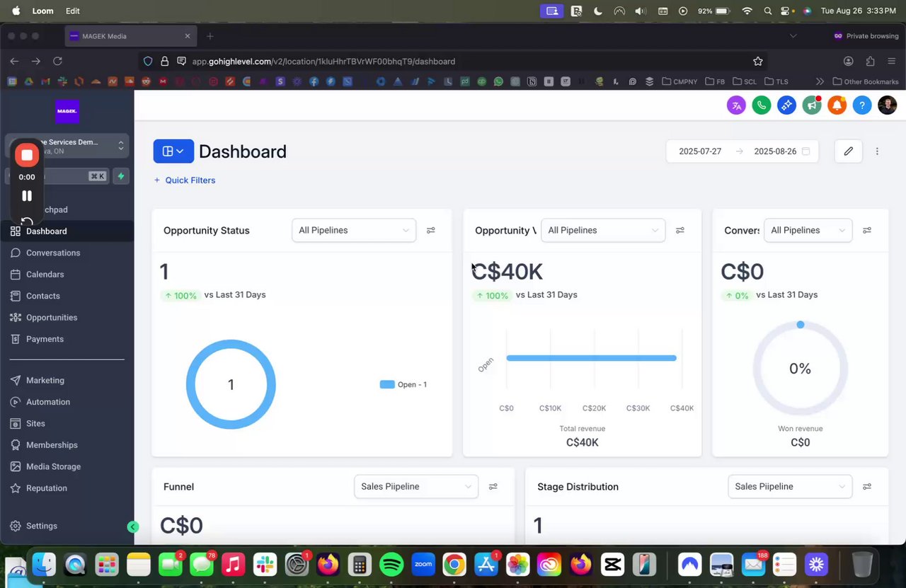The height and width of the screenshot is (588, 906).
Task: Open Slack from the Dock
Action: [x=265, y=564]
